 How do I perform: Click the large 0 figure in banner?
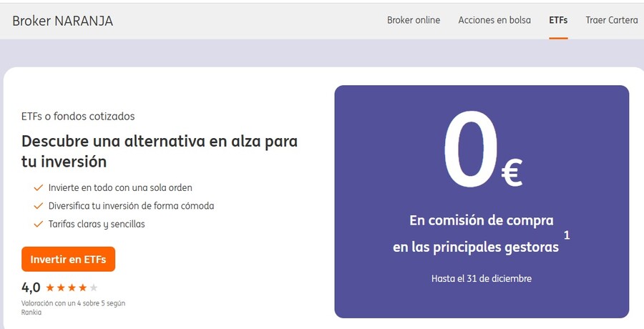point(471,149)
